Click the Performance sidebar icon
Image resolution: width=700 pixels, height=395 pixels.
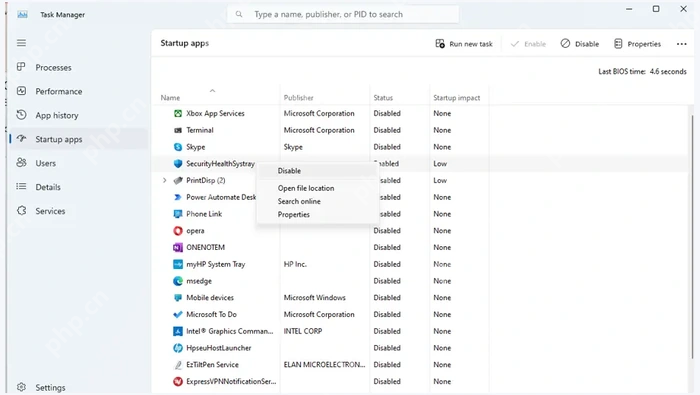(x=21, y=91)
